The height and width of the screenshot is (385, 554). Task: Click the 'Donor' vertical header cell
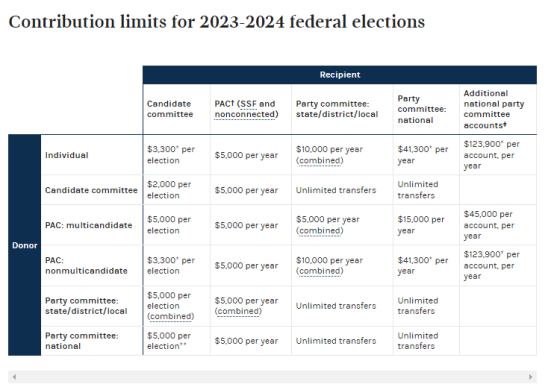[x=24, y=245]
